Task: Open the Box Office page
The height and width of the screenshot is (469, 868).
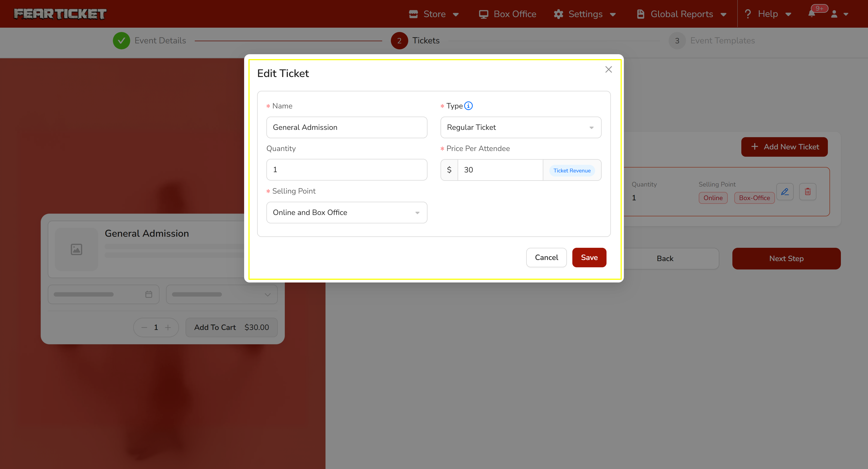Action: [x=508, y=14]
